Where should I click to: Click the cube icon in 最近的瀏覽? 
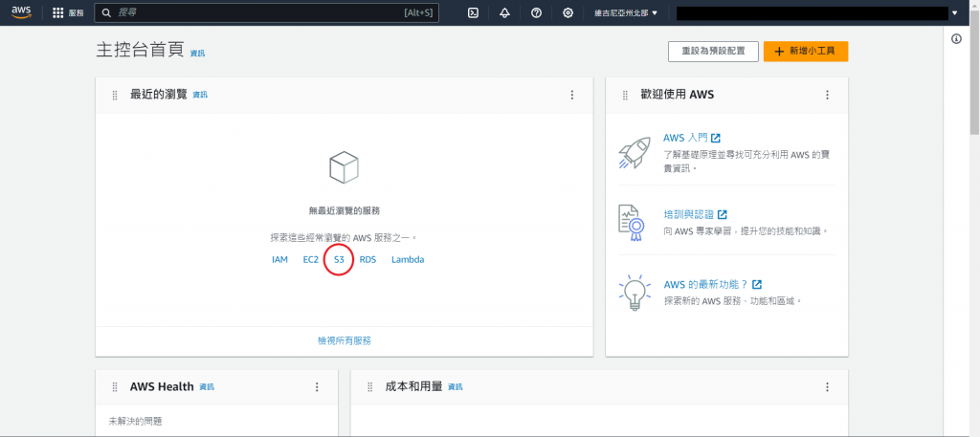coord(344,168)
